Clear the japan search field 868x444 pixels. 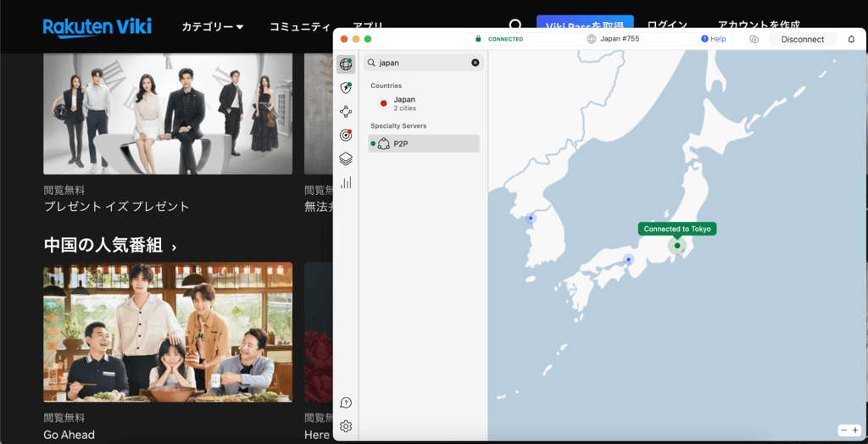[x=475, y=63]
